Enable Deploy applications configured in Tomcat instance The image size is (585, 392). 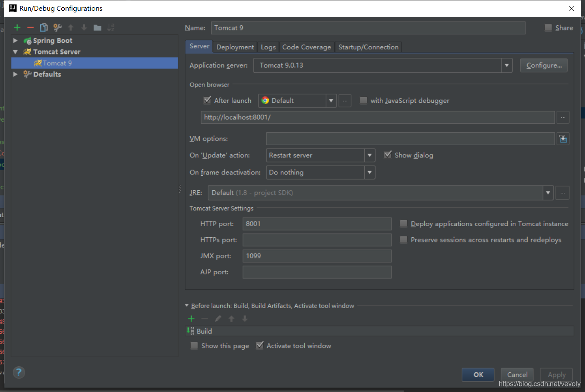point(403,224)
